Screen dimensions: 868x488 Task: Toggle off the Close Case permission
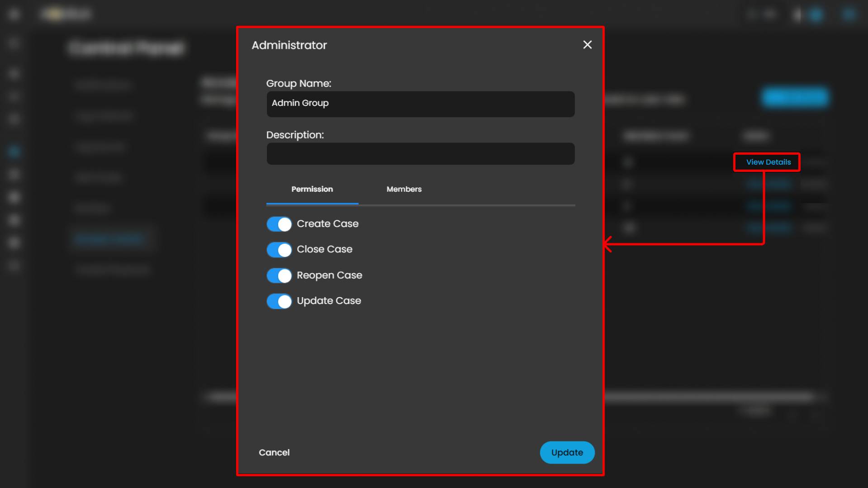[279, 250]
